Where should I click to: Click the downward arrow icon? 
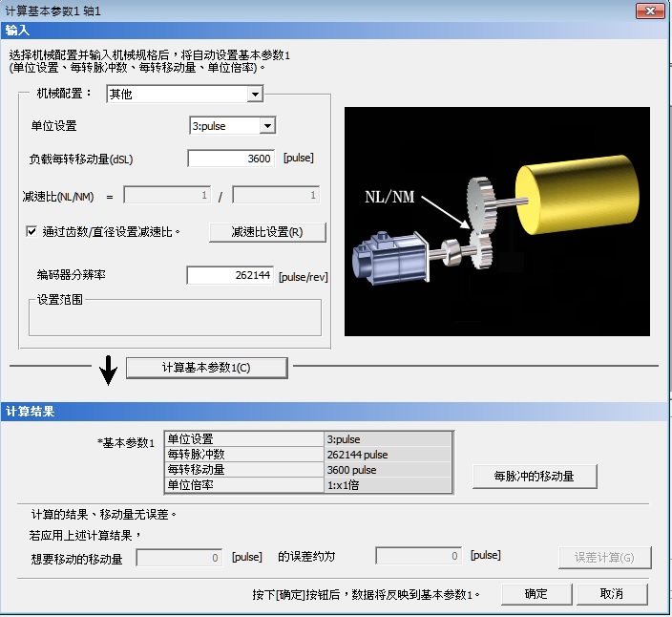(109, 370)
